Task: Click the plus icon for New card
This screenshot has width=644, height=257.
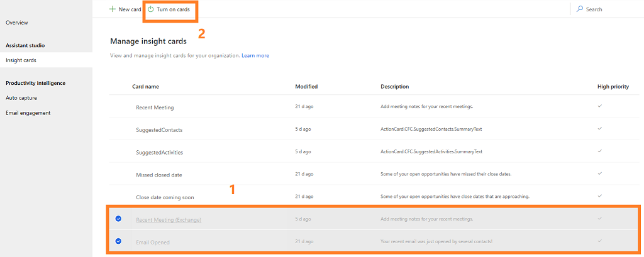Action: [113, 9]
